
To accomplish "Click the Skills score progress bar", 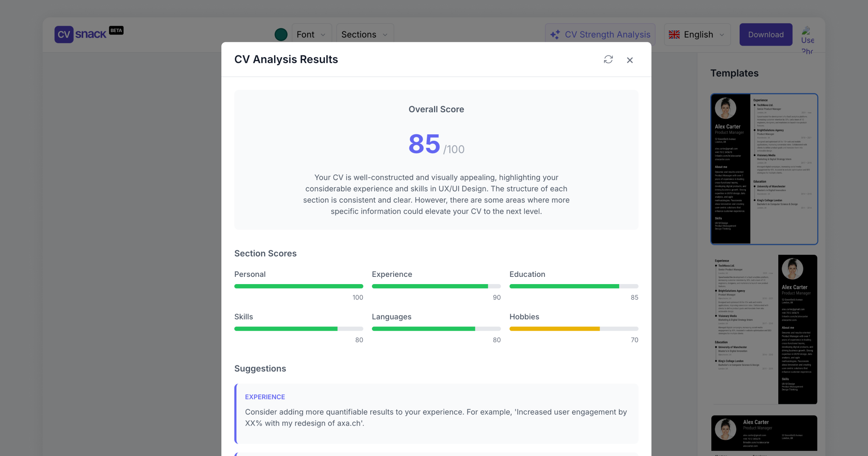I will (x=299, y=329).
